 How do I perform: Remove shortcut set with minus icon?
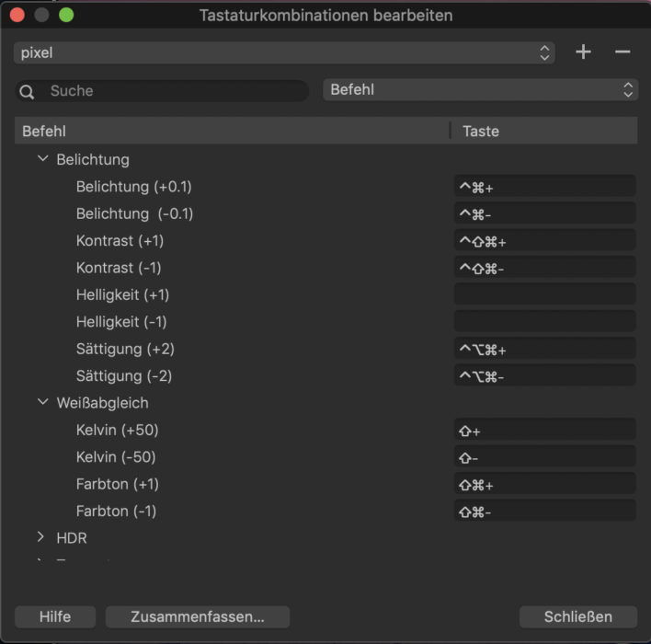pos(622,52)
